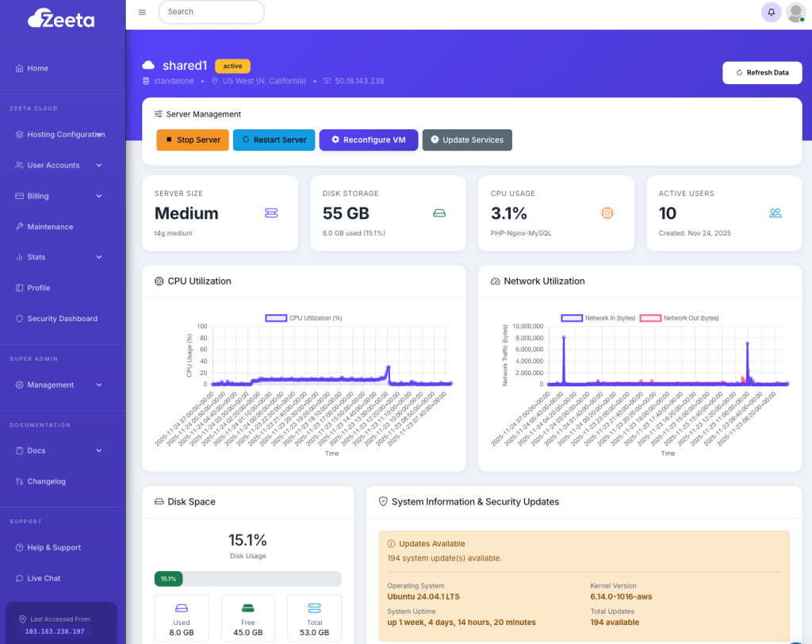The image size is (812, 644).
Task: Focus the Search input field
Action: click(x=211, y=12)
